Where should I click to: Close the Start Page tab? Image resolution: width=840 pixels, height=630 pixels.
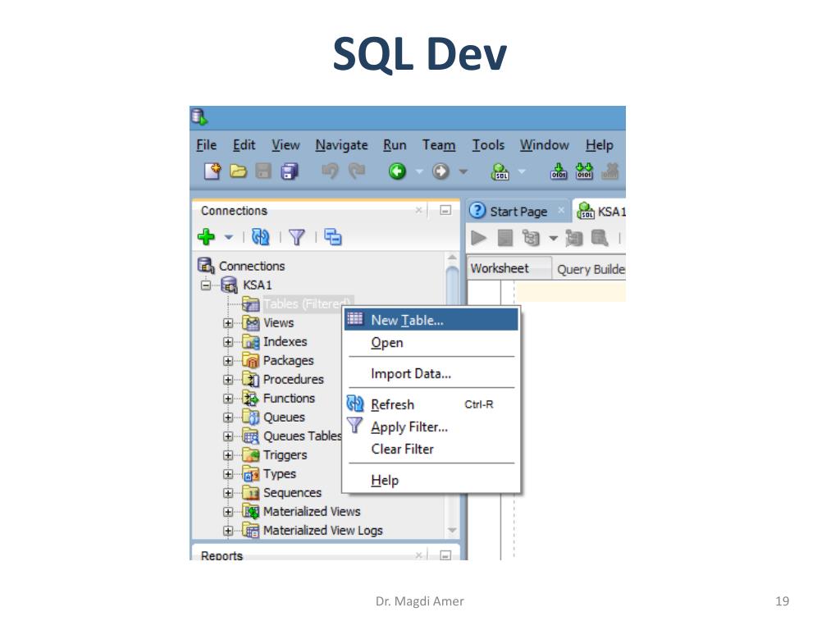coord(561,211)
